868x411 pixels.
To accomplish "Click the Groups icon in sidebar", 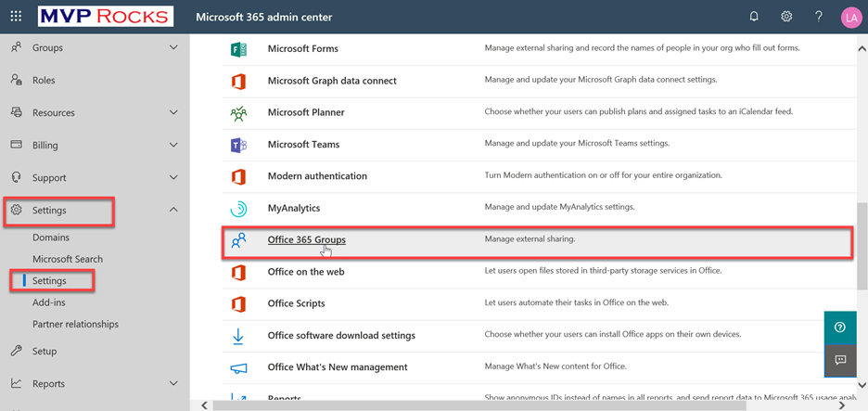I will point(17,47).
